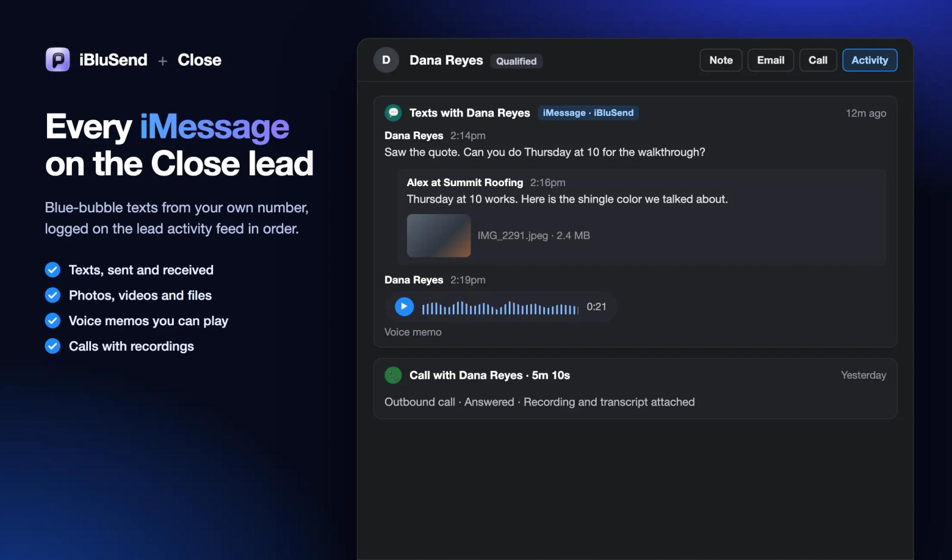The width and height of the screenshot is (952, 560).
Task: Click the 2:19pm message time
Action: tap(468, 280)
